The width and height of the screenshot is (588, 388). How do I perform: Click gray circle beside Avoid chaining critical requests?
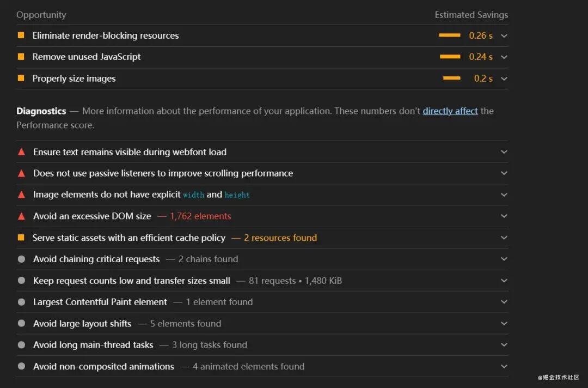21,259
